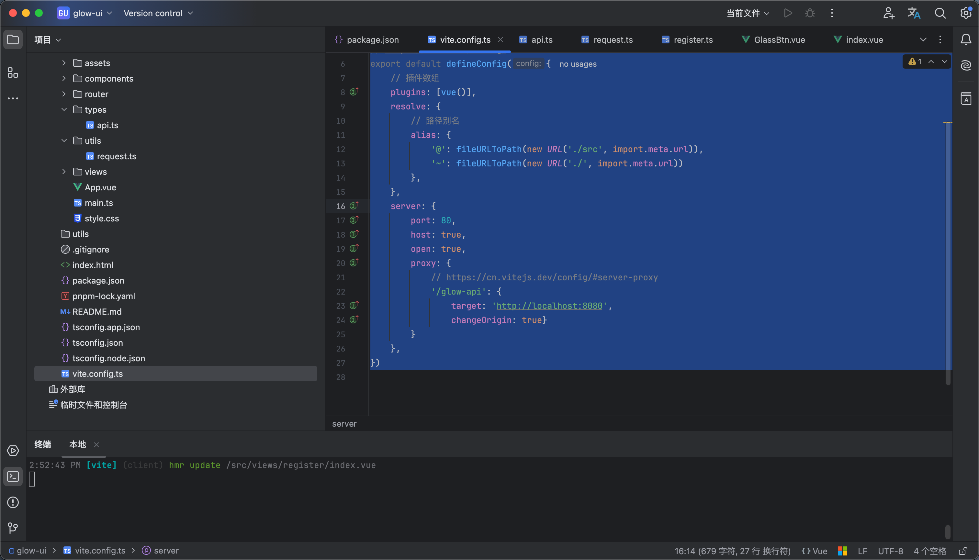Toggle the Project tool window button
This screenshot has width=979, height=560.
tap(13, 39)
